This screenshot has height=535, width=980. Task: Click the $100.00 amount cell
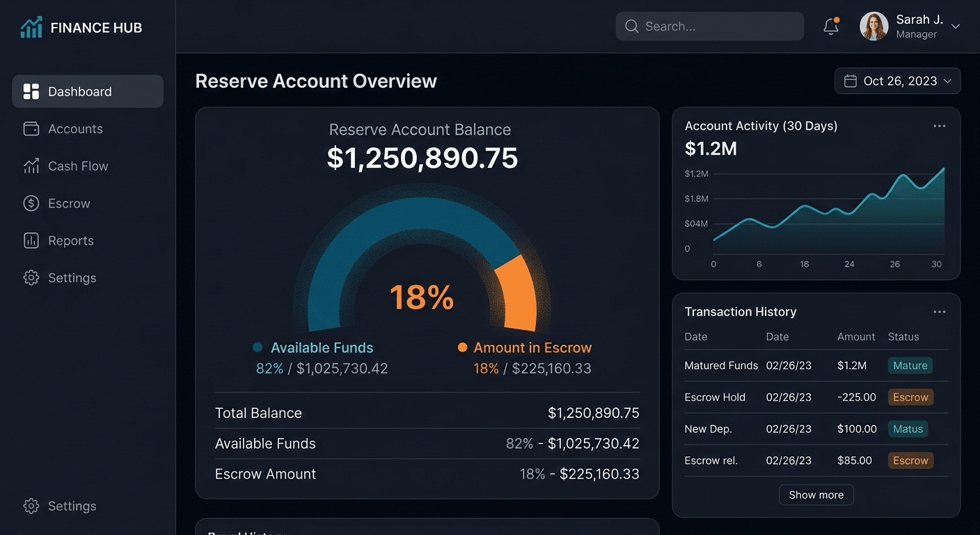(x=857, y=428)
